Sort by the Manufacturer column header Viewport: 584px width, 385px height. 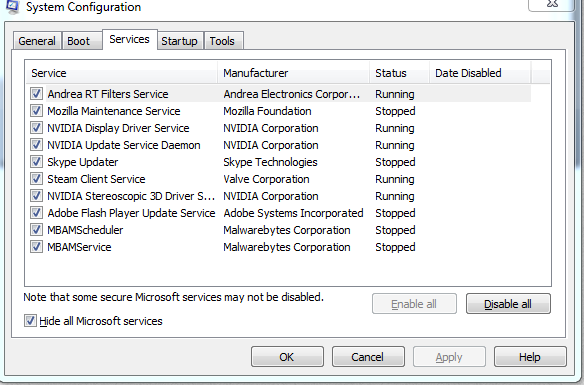click(293, 73)
